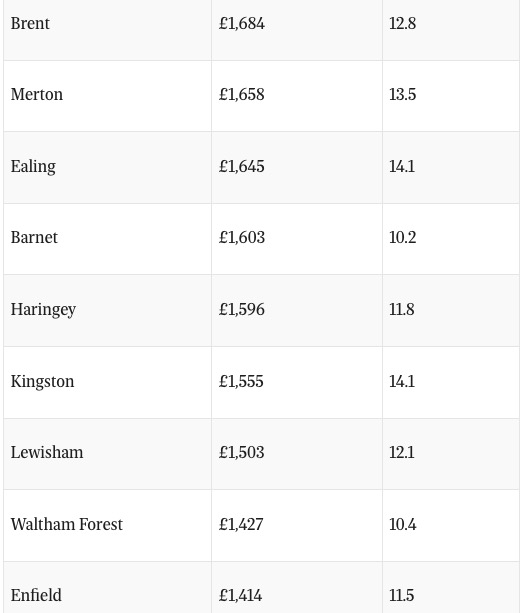Click the £1,555 figure for Kingston
Viewport: 523px width, 613px height.
coord(241,382)
